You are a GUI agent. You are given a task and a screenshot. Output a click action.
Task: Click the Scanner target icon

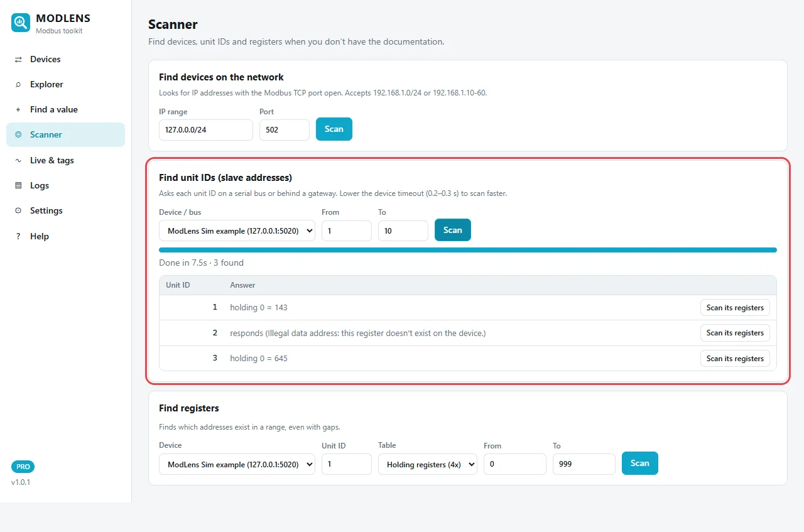[x=18, y=134]
